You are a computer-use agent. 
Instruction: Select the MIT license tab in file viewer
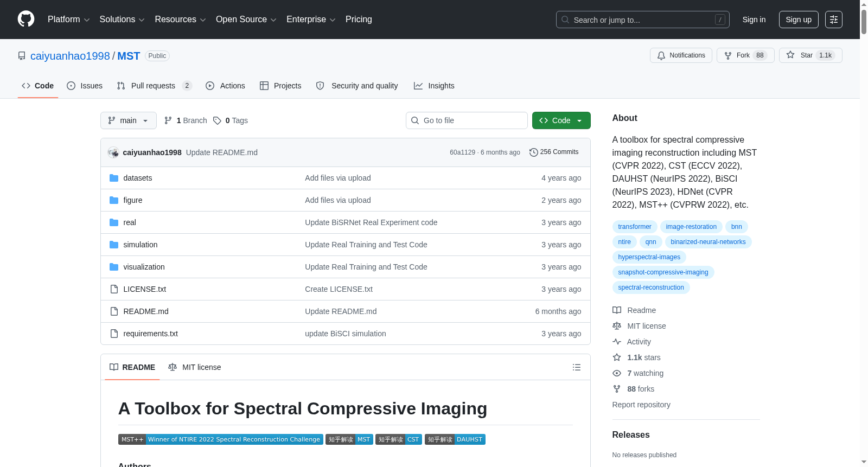pos(195,367)
